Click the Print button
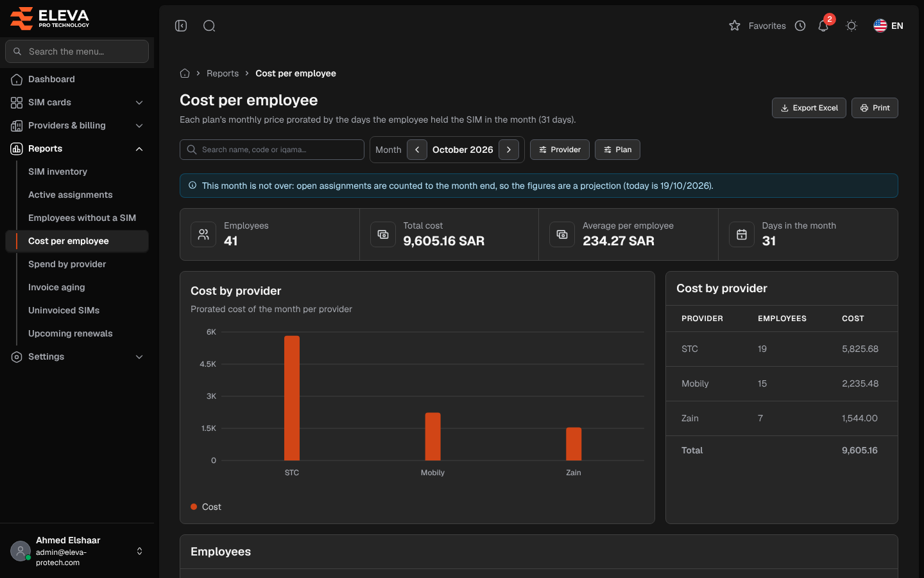This screenshot has width=924, height=578. [x=875, y=108]
